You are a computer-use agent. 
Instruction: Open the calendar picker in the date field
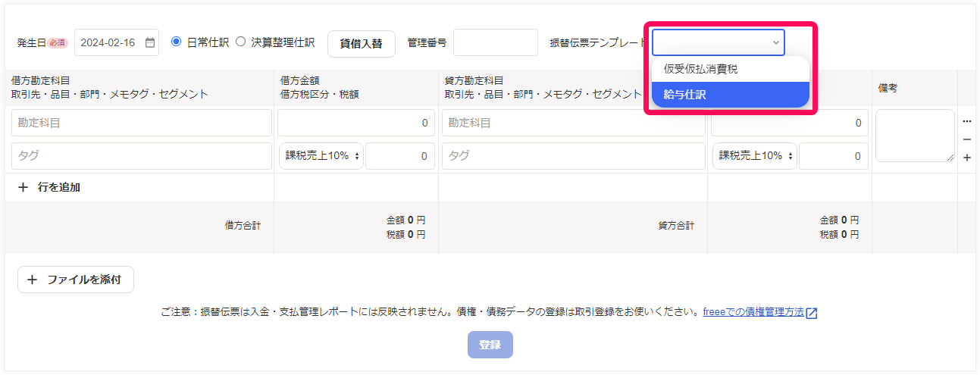tap(149, 42)
